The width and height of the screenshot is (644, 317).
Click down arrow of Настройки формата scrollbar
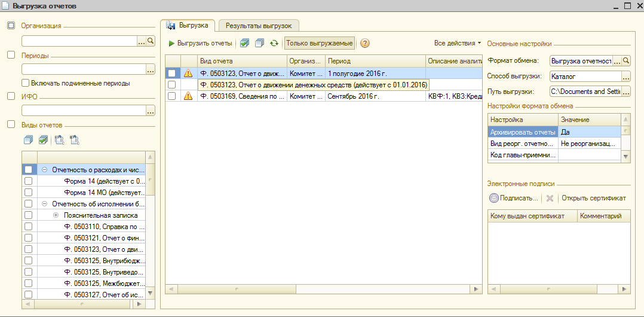tap(625, 156)
